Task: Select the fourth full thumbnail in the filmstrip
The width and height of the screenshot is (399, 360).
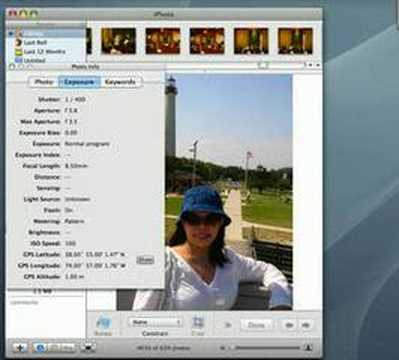Action: click(x=251, y=41)
